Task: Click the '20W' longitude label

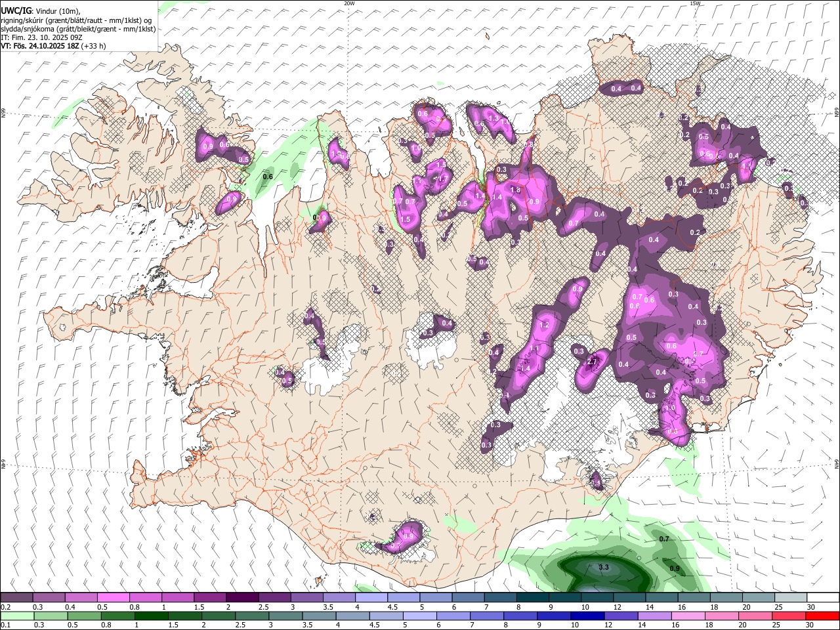Action: 349,3
